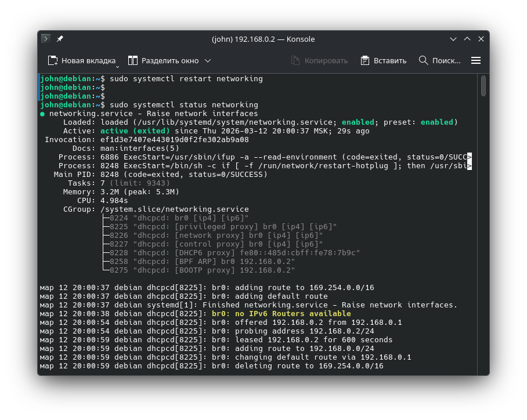The image size is (527, 420).
Task: Expand the Новая вкладка dropdown arrow
Action: point(118,67)
